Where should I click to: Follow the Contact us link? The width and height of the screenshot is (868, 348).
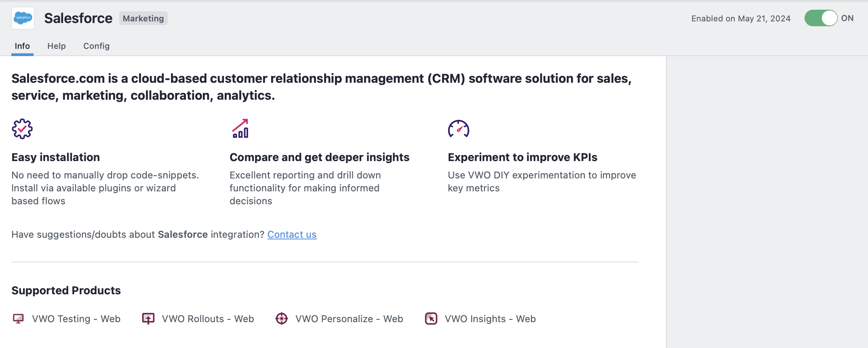tap(292, 235)
